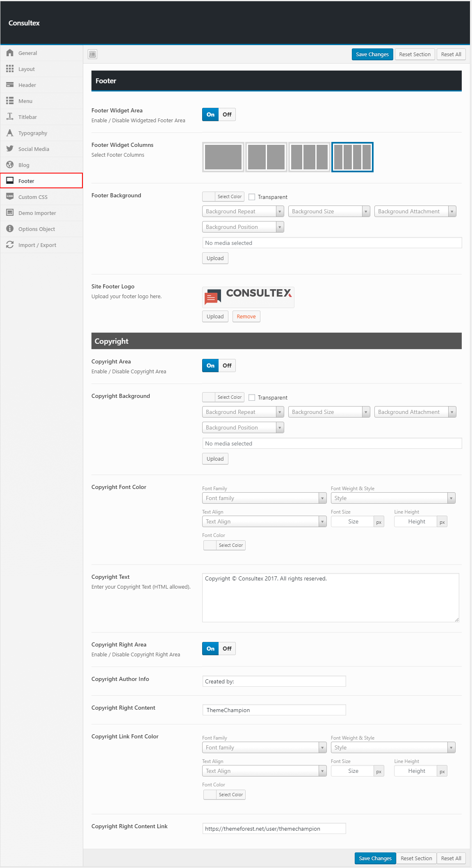The height and width of the screenshot is (868, 472).
Task: Choose the single-column footer layout thumbnail
Action: [x=223, y=157]
